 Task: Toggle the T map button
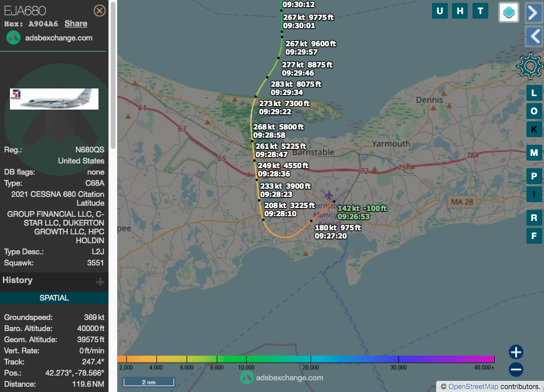click(481, 11)
